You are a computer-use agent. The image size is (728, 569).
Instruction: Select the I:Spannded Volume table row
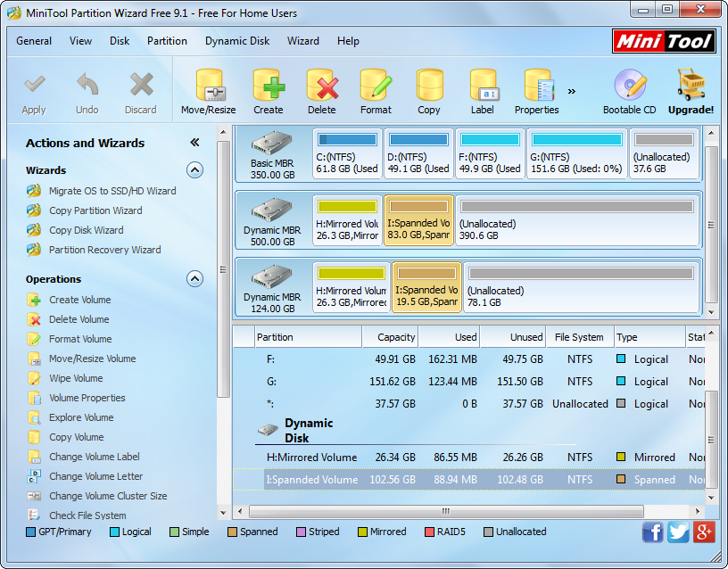click(x=469, y=480)
